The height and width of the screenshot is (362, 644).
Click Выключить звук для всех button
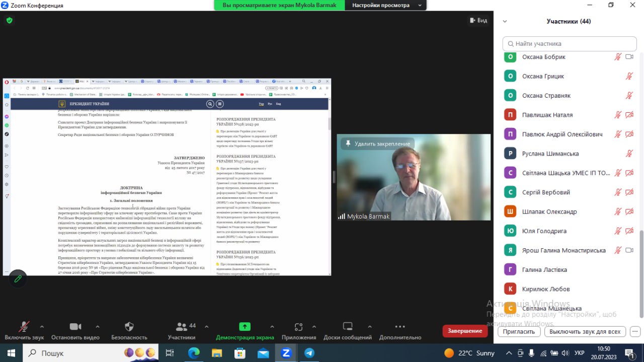pos(585,332)
